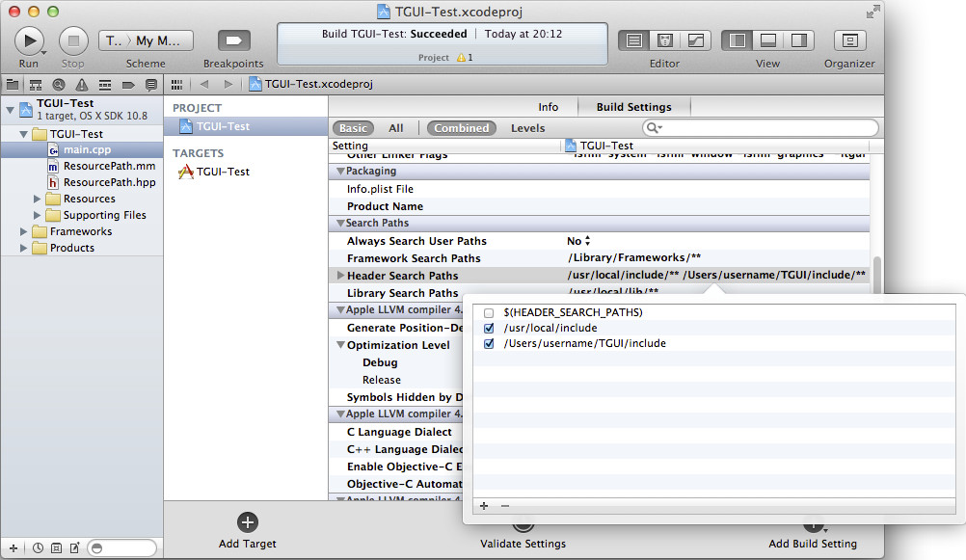The image size is (966, 560).
Task: Expand the Resources folder
Action: (x=37, y=199)
